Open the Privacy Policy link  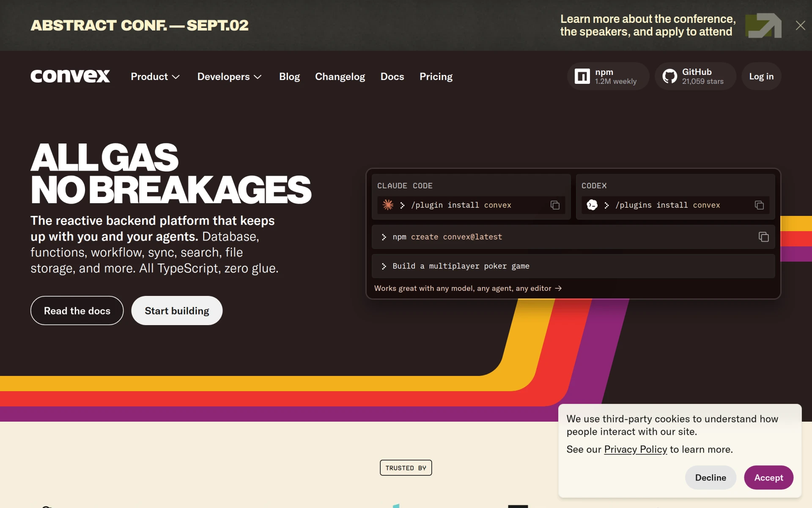point(635,450)
